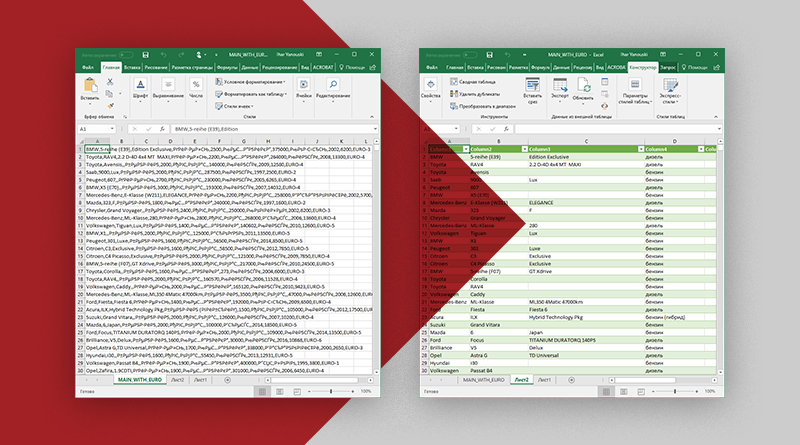This screenshot has width=800, height=445.
Task: Switch to the Лист2 sheet tab in the left window
Action: coord(177,380)
